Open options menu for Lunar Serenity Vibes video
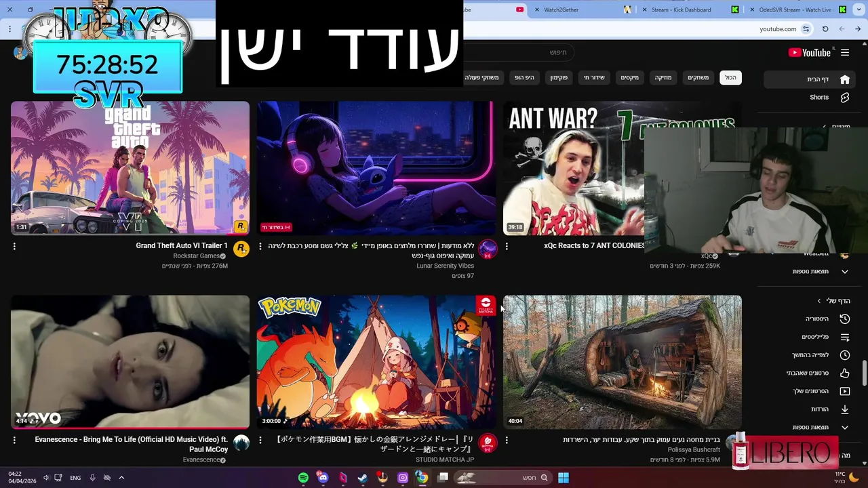The image size is (868, 488). click(x=260, y=247)
